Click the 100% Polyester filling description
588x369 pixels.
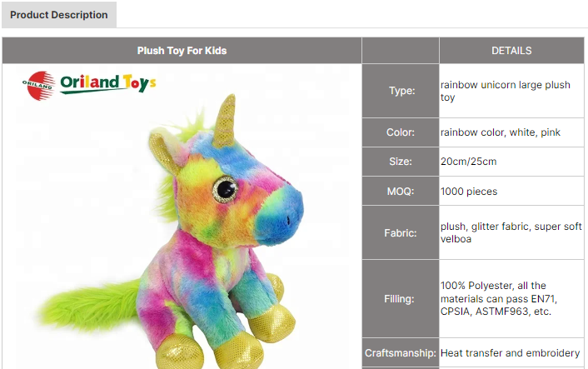[x=498, y=298]
